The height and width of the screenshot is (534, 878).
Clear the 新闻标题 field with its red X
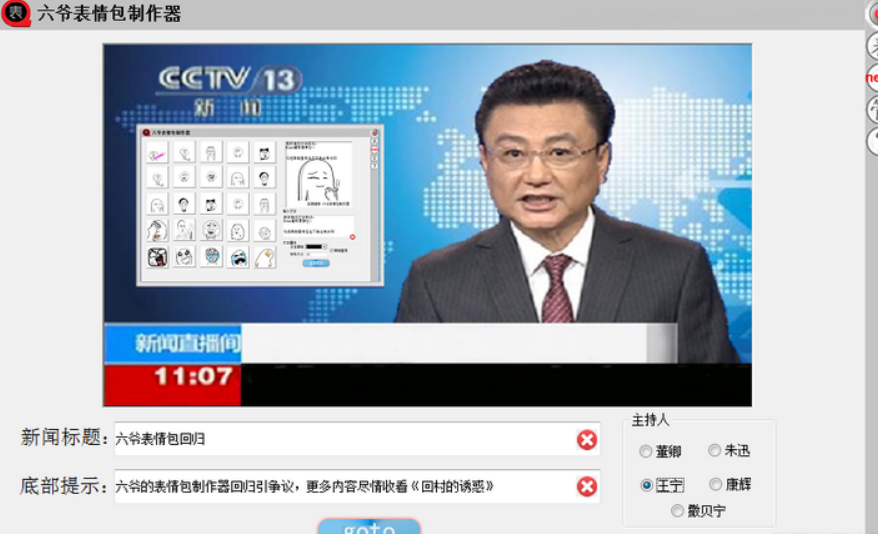pos(586,440)
